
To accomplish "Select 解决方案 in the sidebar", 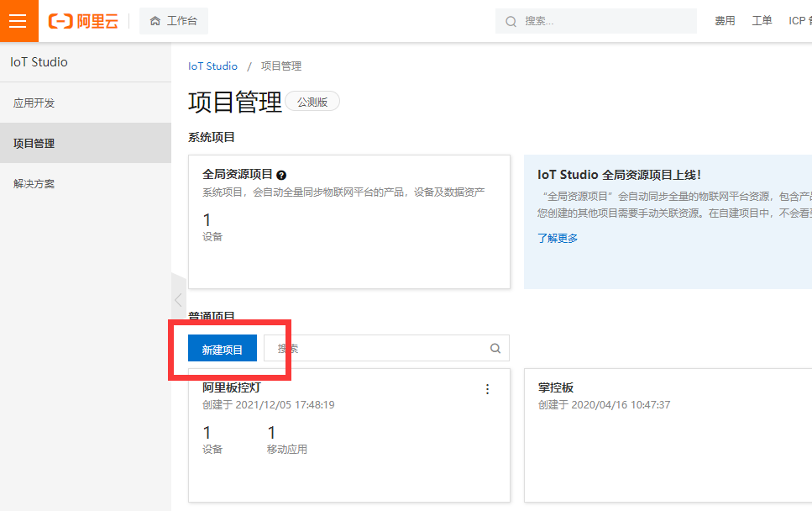I will click(x=86, y=183).
